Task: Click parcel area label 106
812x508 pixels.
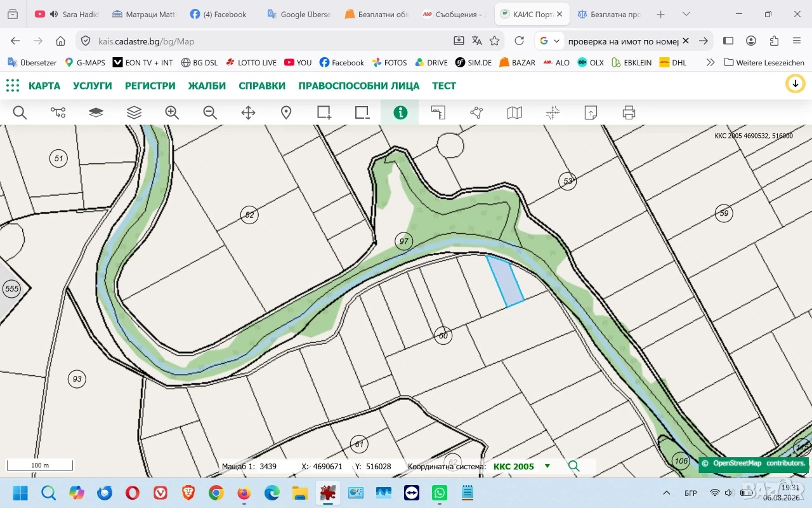Action: tap(681, 461)
